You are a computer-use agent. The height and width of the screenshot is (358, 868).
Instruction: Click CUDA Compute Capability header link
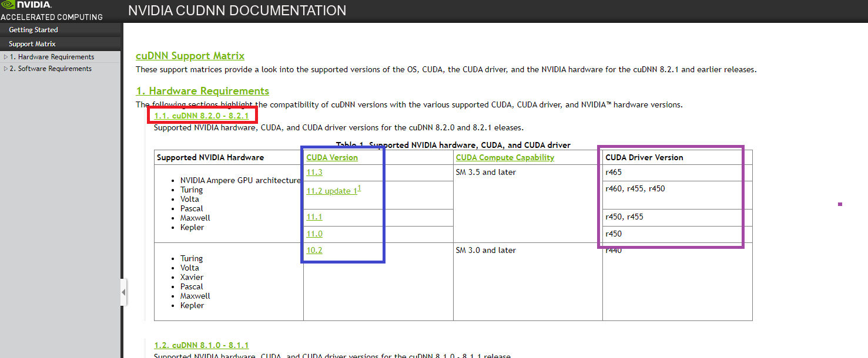505,157
